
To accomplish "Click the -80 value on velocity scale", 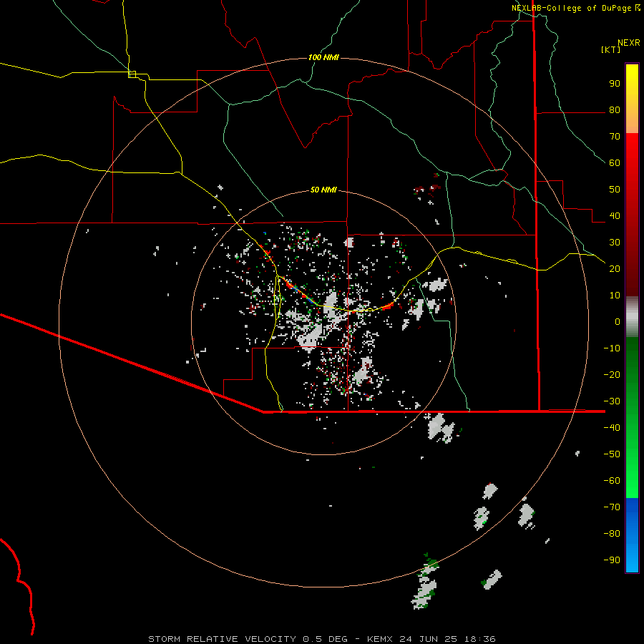I will (612, 534).
